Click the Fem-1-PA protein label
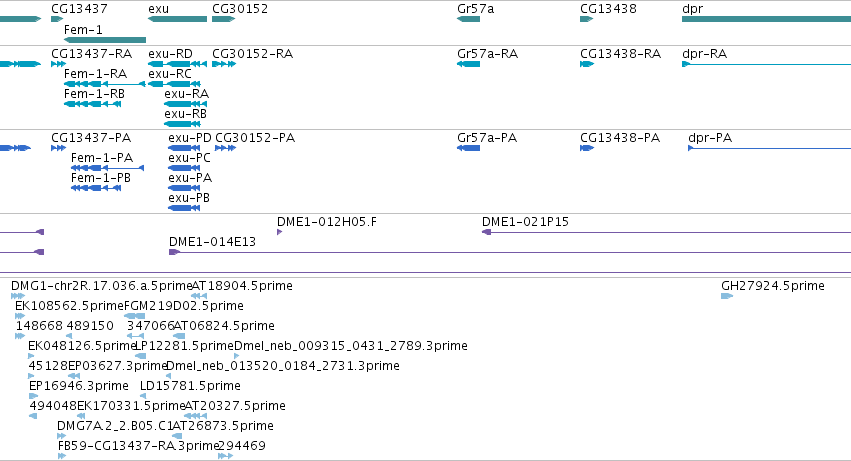This screenshot has width=851, height=461. point(102,157)
